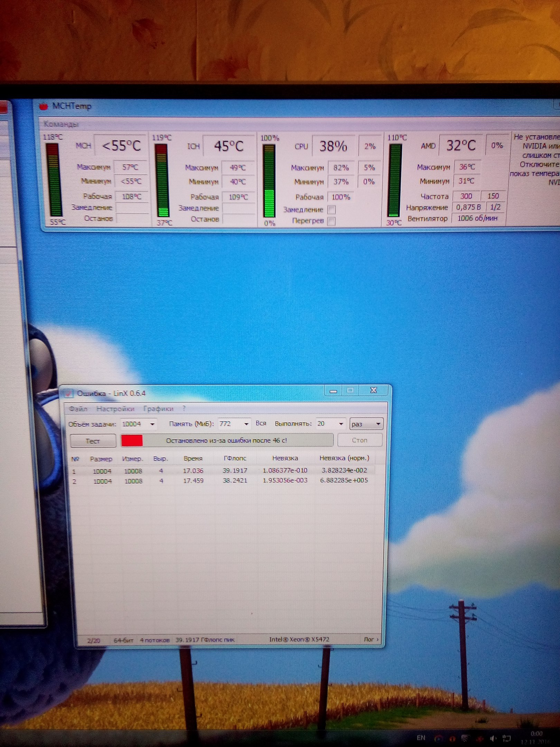Minimize the LinX window
560x747 pixels.
coord(333,391)
